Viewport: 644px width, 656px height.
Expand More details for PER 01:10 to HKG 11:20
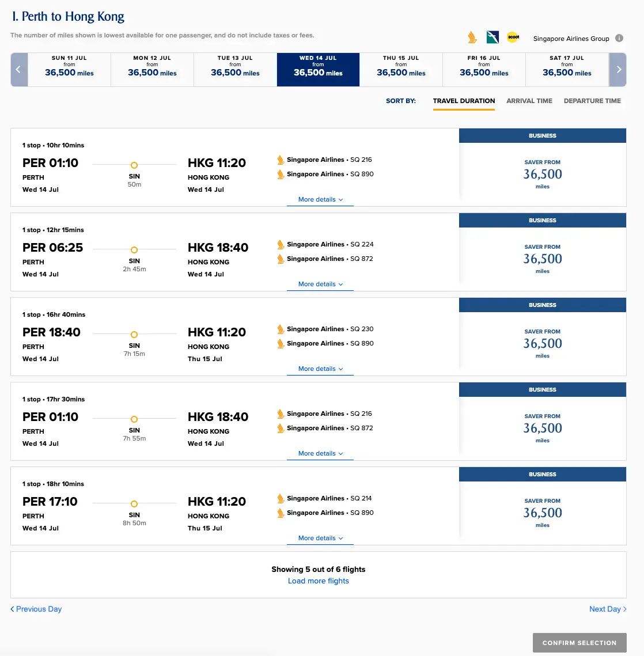tap(320, 199)
